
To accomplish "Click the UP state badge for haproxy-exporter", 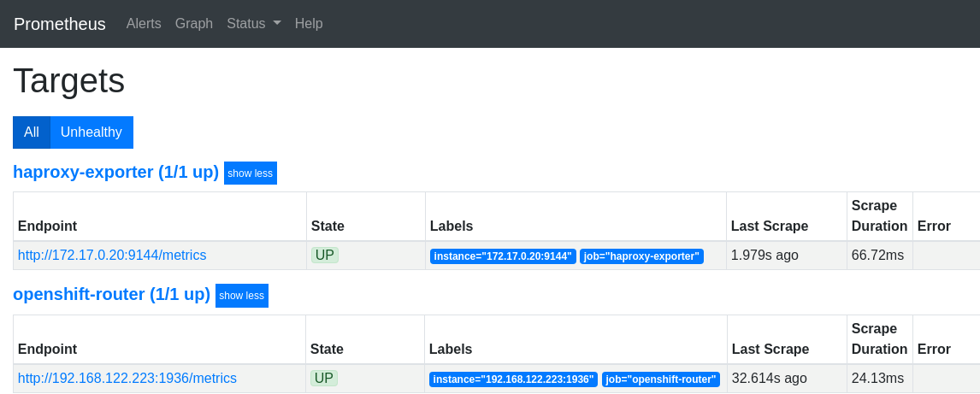I will tap(324, 256).
